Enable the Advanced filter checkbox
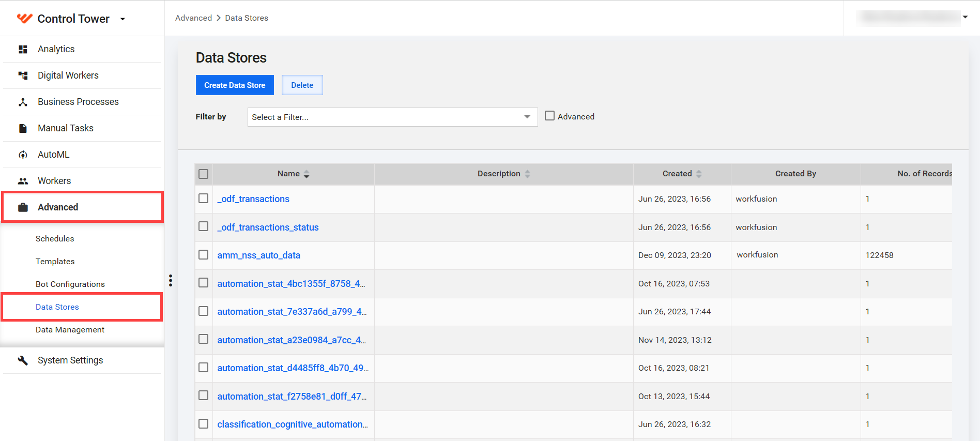The height and width of the screenshot is (441, 980). coord(549,116)
